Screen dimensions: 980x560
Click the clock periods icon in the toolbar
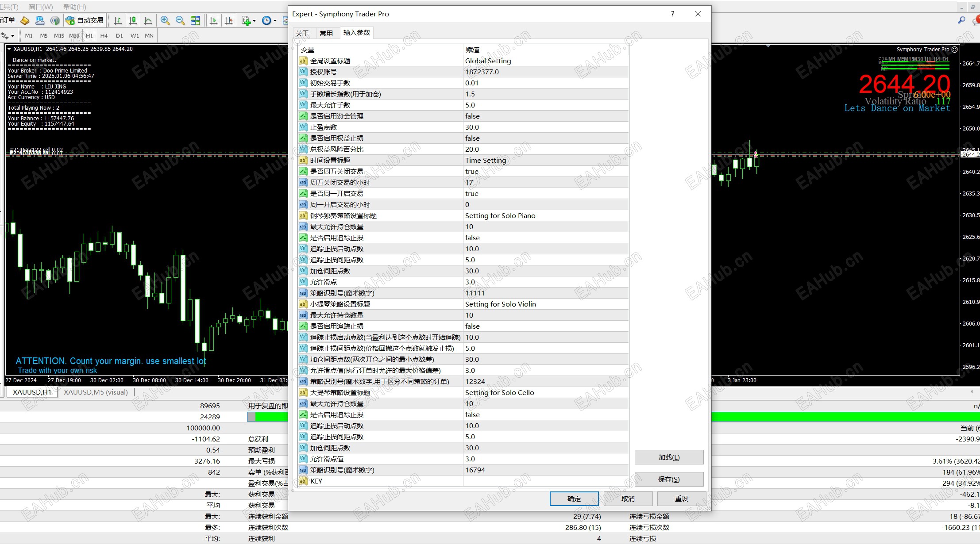click(266, 20)
